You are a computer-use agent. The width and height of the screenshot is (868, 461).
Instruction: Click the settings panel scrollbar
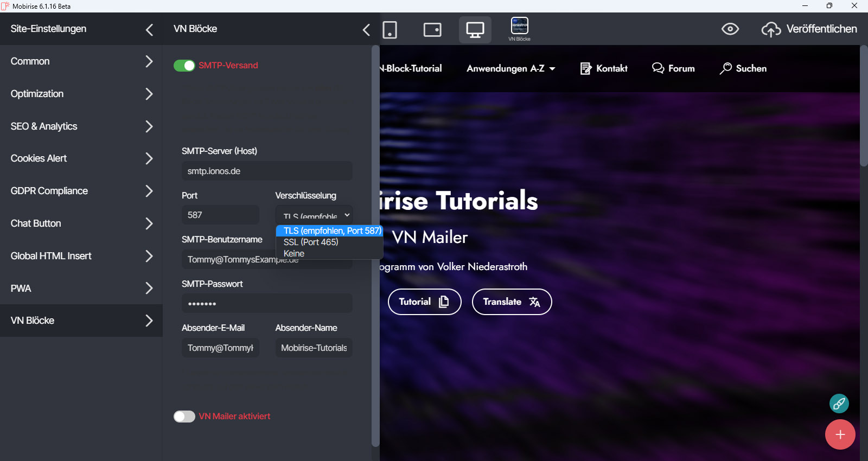(x=375, y=246)
